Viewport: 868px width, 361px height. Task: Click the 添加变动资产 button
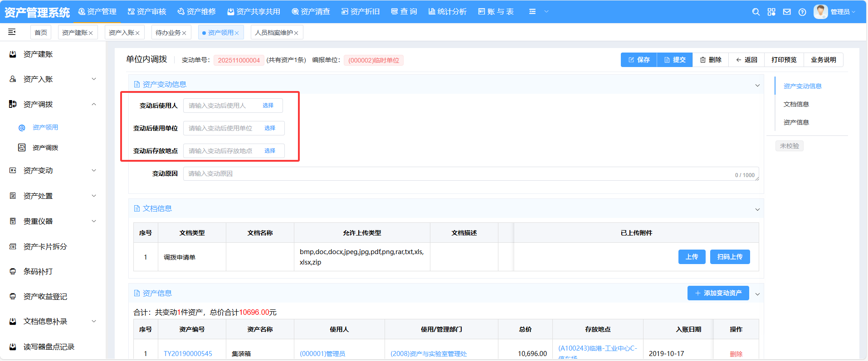point(718,293)
